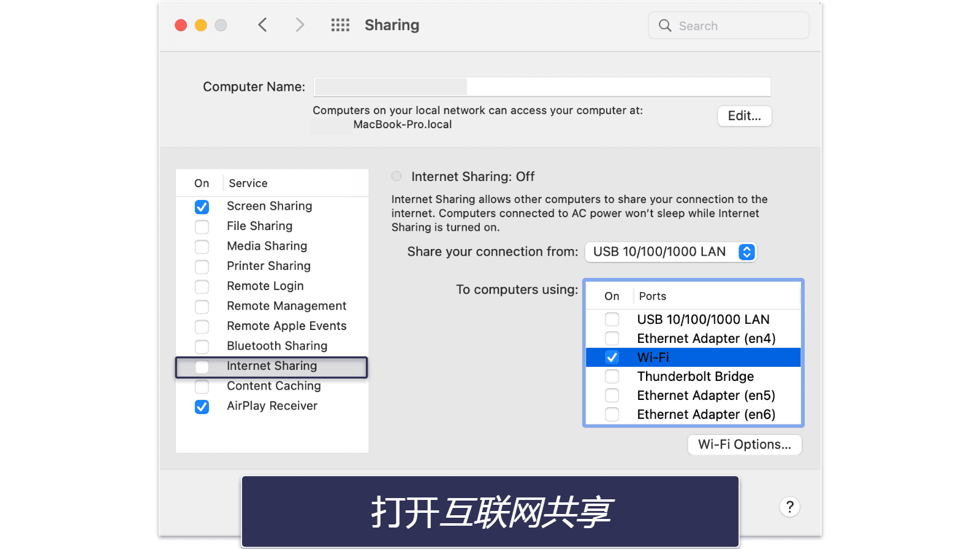This screenshot has height=549, width=980.
Task: Select the Media Sharing service row
Action: [272, 246]
